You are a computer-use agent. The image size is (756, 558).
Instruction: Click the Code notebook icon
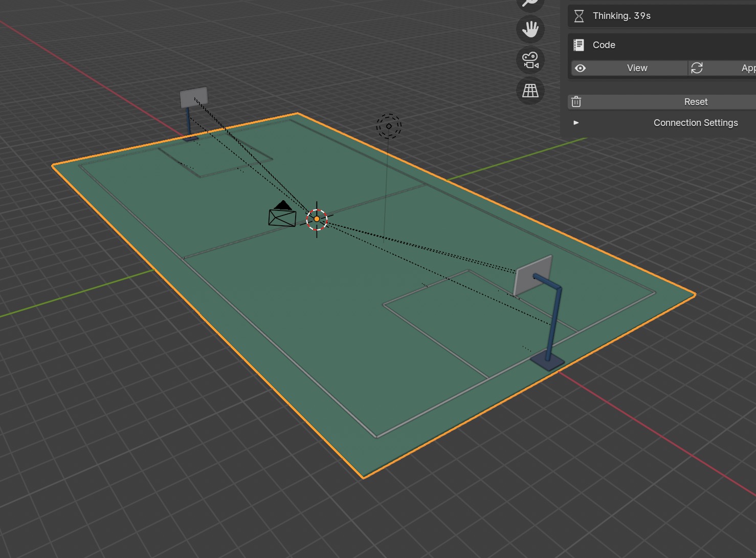point(579,45)
